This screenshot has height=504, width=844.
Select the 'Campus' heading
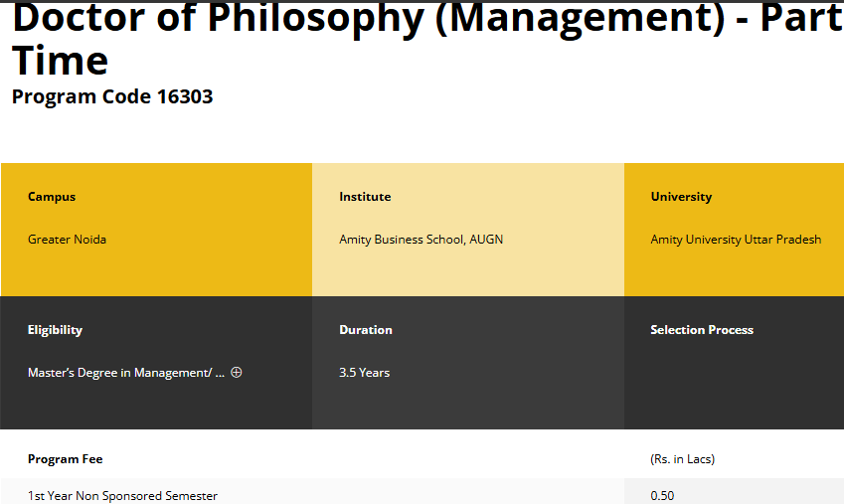coord(52,197)
